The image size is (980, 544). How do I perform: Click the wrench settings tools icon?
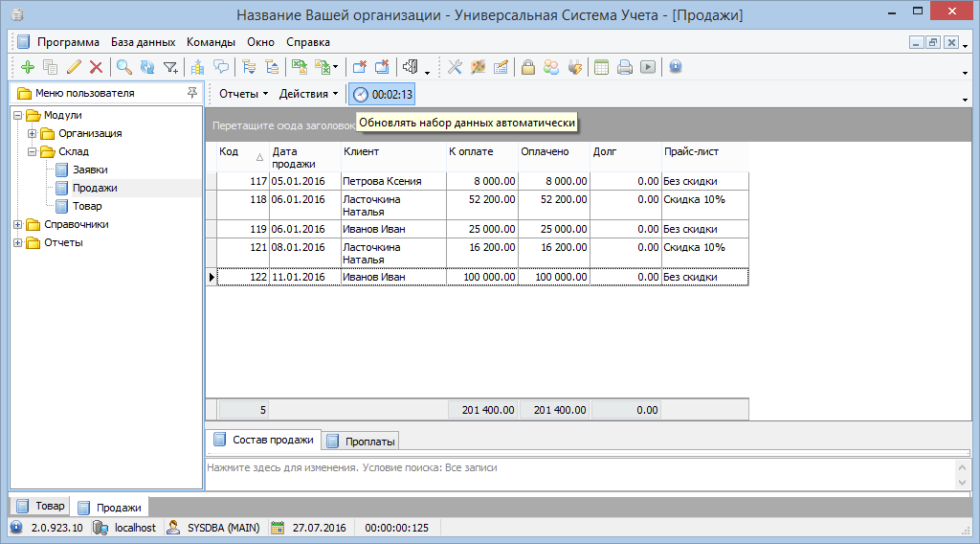[x=455, y=67]
